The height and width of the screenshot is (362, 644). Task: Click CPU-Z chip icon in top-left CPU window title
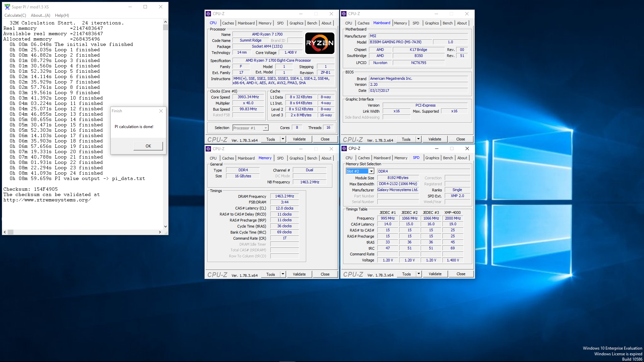[x=208, y=14]
